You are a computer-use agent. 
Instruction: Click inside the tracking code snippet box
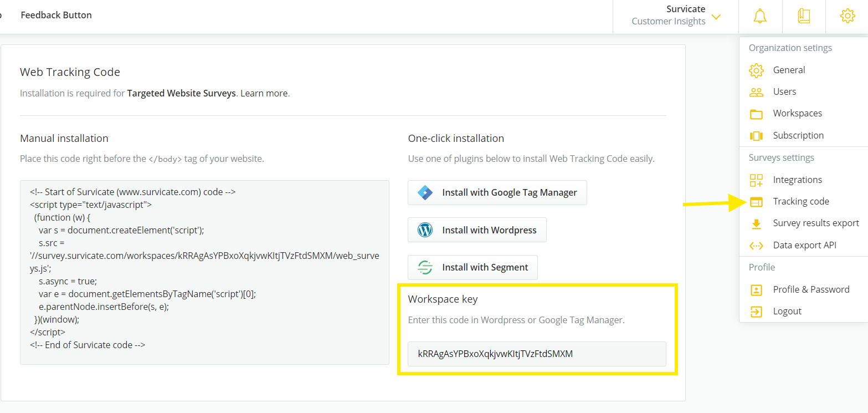click(x=204, y=272)
